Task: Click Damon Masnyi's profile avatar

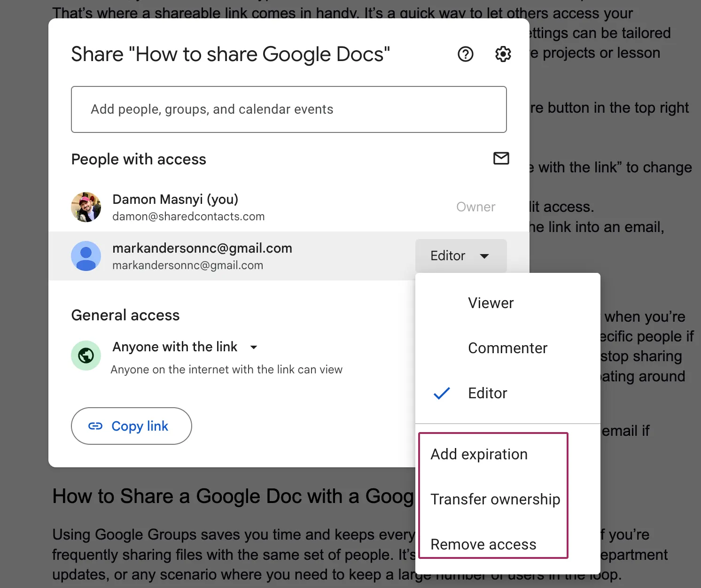Action: 86,207
